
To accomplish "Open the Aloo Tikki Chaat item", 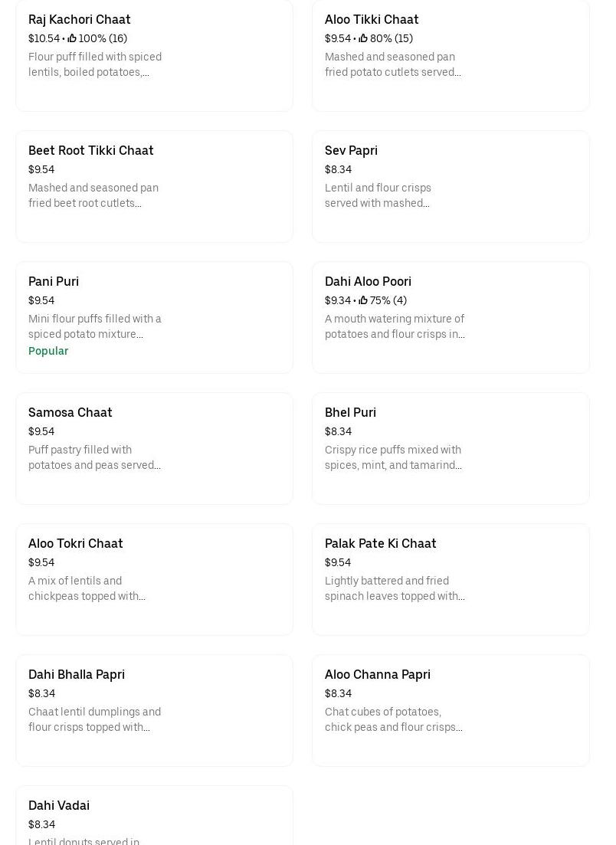I will click(451, 55).
